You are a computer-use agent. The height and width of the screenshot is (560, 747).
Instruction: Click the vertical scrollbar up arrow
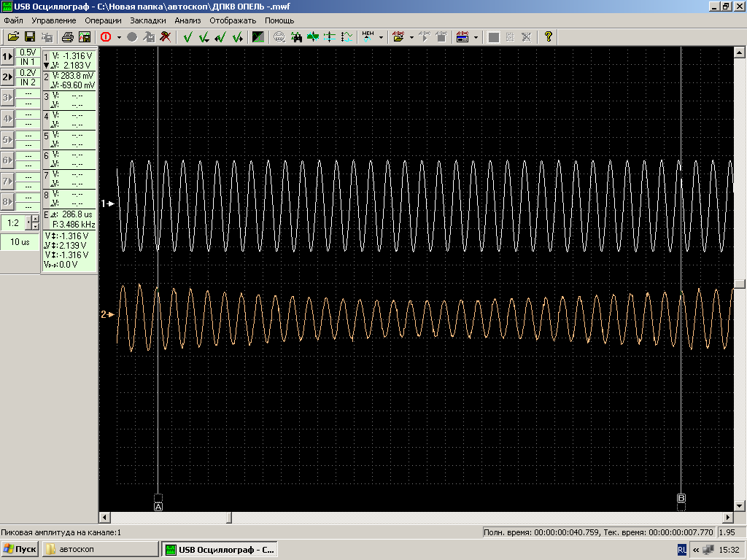(x=740, y=52)
